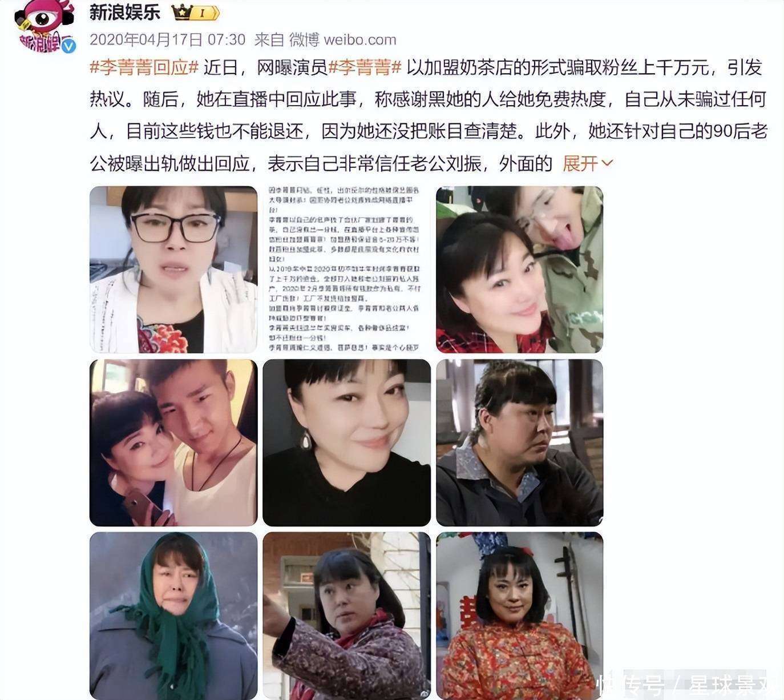Screen dimensions: 784x700
Task: Open photo of woman with glasses
Action: tap(173, 269)
